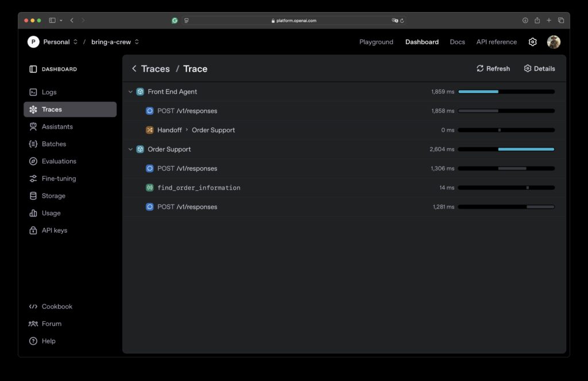
Task: Open the Personal organization dropdown
Action: (x=60, y=42)
